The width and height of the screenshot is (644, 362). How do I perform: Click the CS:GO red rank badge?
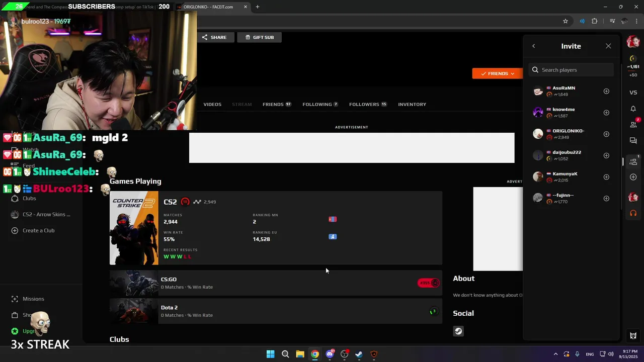pos(429,283)
